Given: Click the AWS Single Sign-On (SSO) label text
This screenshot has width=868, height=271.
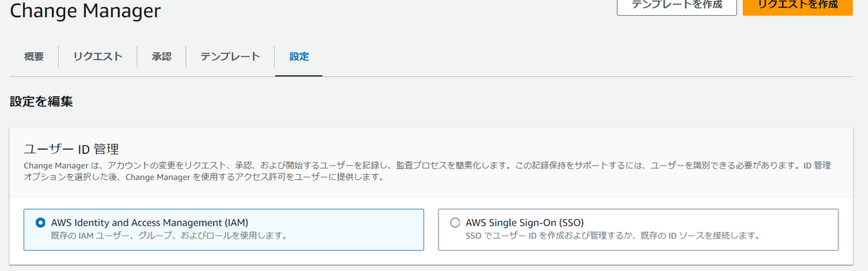Looking at the screenshot, I should (524, 223).
